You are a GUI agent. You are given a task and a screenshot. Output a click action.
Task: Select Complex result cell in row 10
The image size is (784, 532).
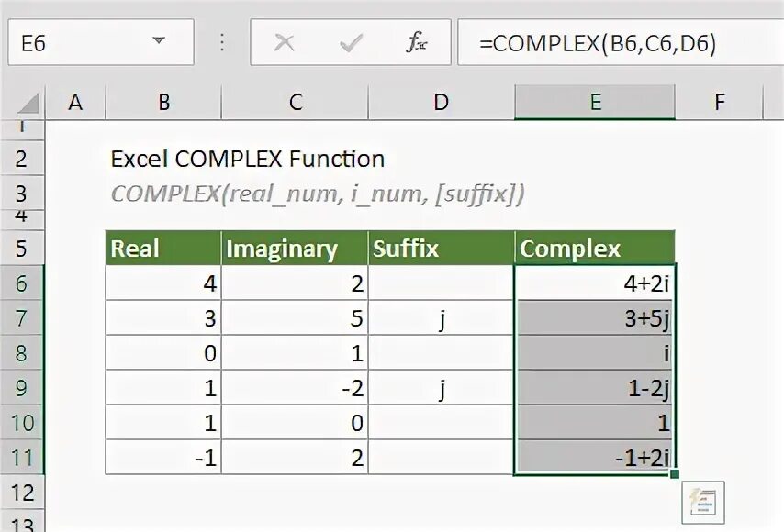click(x=595, y=423)
